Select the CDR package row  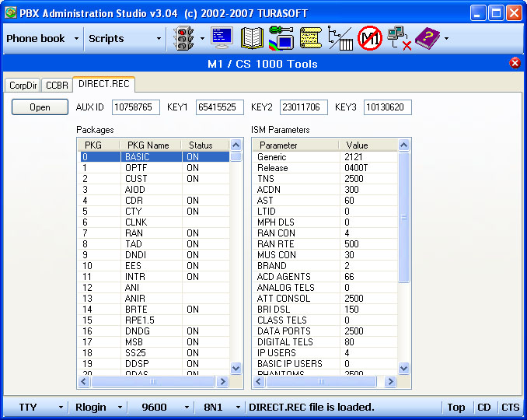(x=154, y=201)
